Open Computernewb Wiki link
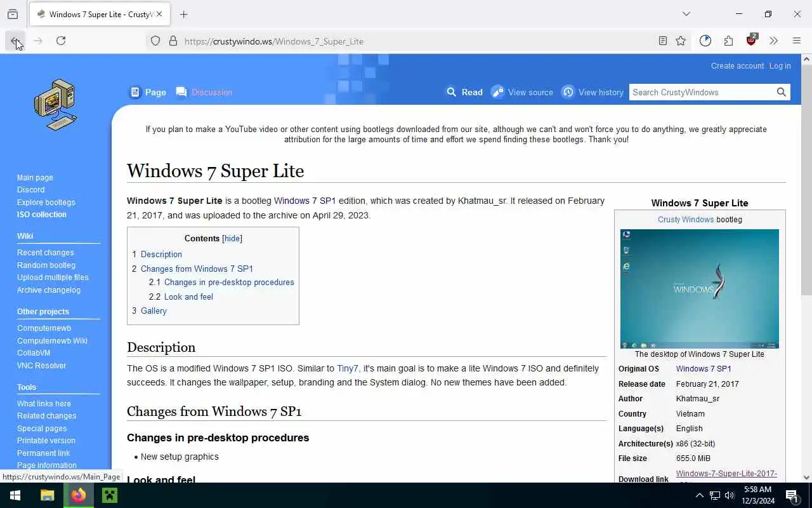 click(x=52, y=341)
